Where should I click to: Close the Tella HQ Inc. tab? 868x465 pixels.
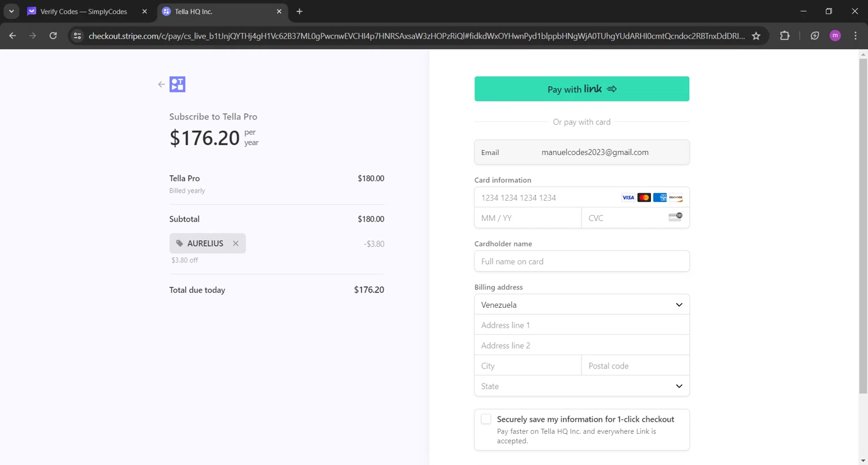coord(279,12)
